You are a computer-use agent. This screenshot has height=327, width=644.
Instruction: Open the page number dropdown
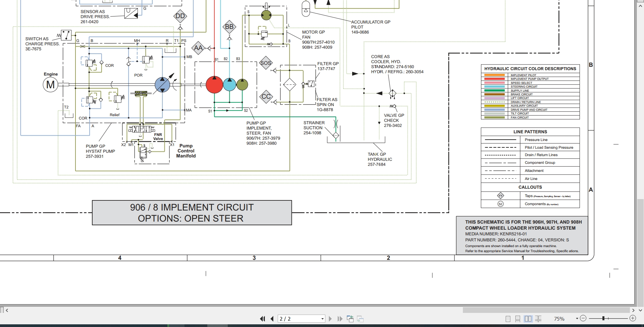click(322, 319)
